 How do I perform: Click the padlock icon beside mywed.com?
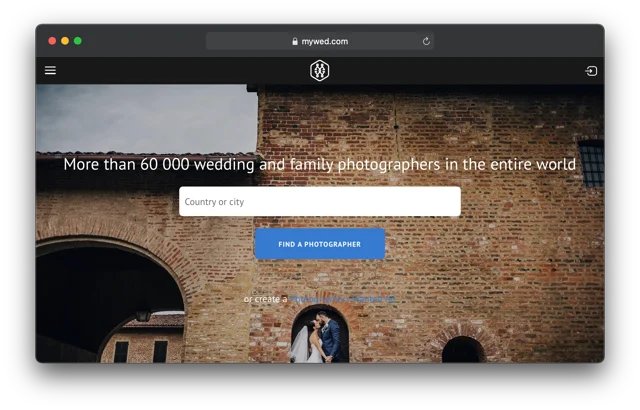(295, 42)
